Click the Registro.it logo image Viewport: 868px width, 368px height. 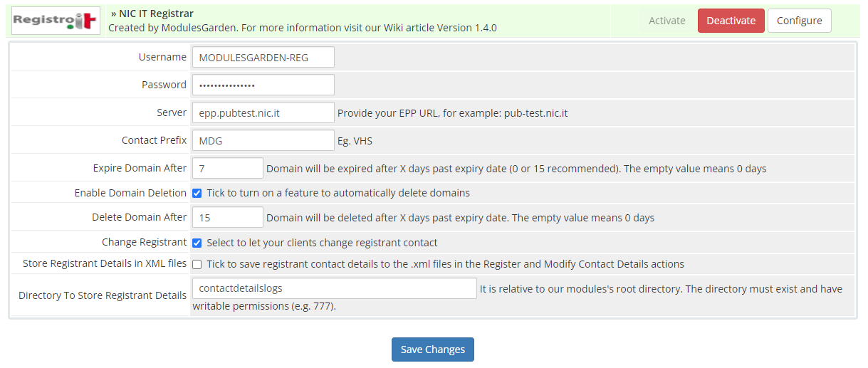coord(56,21)
